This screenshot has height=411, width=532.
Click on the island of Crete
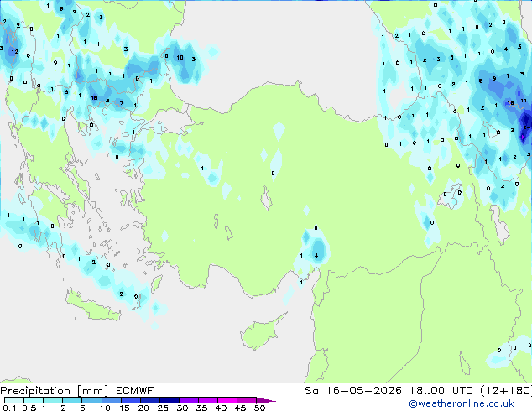coord(92,307)
